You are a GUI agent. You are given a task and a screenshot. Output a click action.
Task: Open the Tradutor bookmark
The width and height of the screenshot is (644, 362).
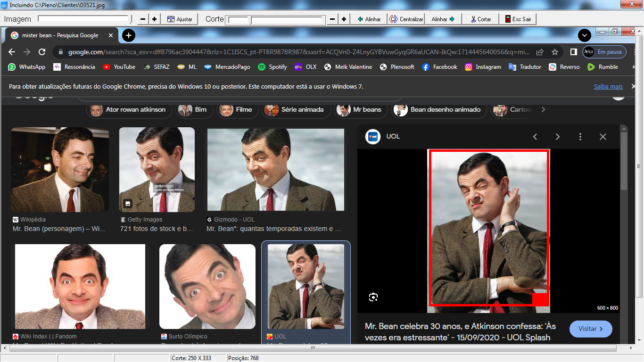point(525,67)
